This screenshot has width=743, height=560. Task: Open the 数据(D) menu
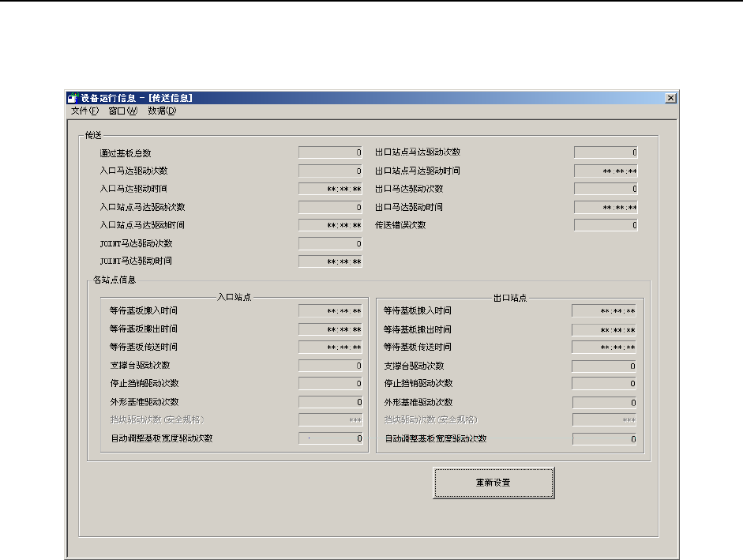tap(162, 111)
